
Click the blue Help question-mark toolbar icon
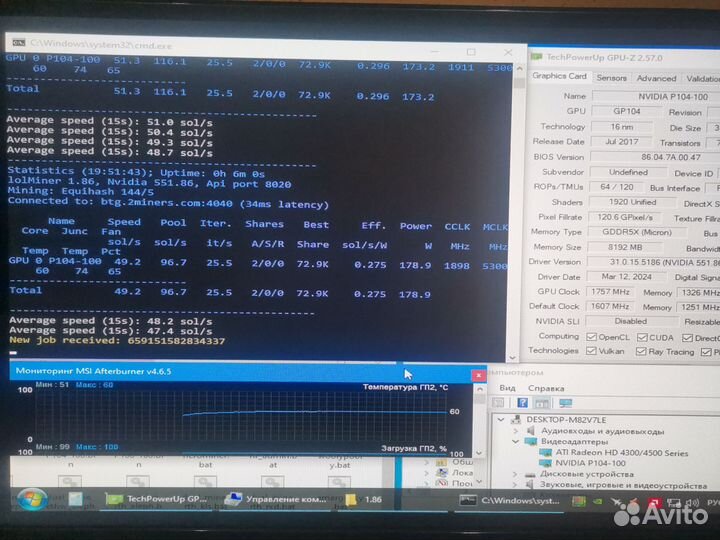pos(522,403)
